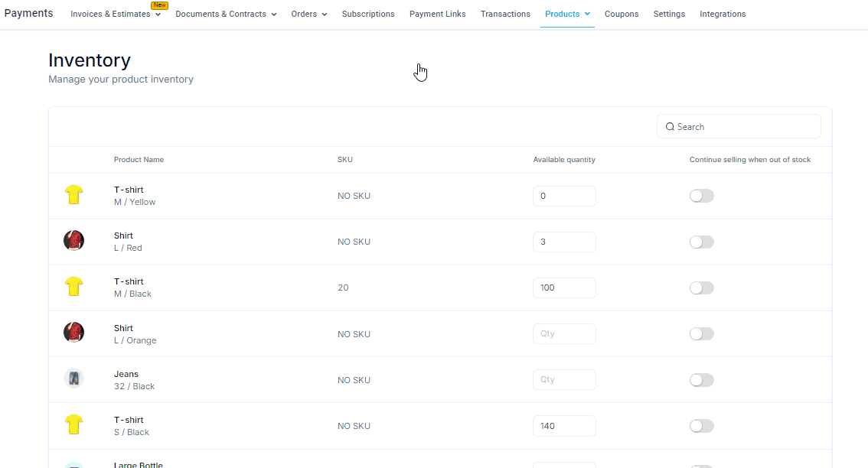
Task: Click empty Qty field for Shirt L / Orange
Action: pyautogui.click(x=564, y=333)
